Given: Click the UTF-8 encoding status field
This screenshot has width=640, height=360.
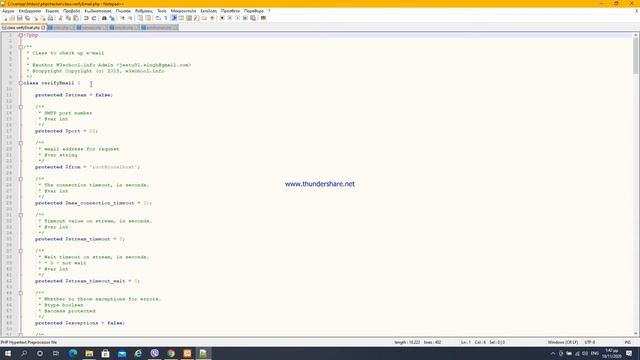Looking at the screenshot, I should pyautogui.click(x=590, y=342).
